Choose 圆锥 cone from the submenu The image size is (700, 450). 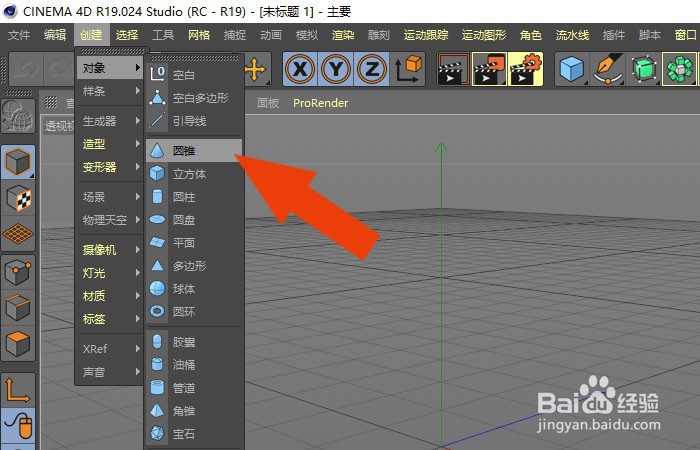point(194,151)
